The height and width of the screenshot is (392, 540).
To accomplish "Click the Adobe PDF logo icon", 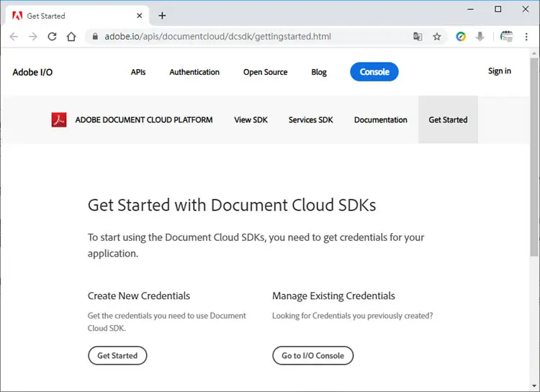I will 59,120.
